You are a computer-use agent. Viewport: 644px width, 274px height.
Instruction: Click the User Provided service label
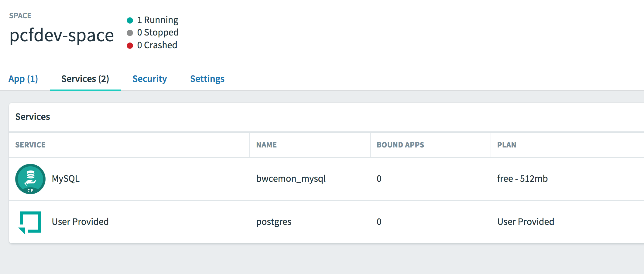coord(80,222)
